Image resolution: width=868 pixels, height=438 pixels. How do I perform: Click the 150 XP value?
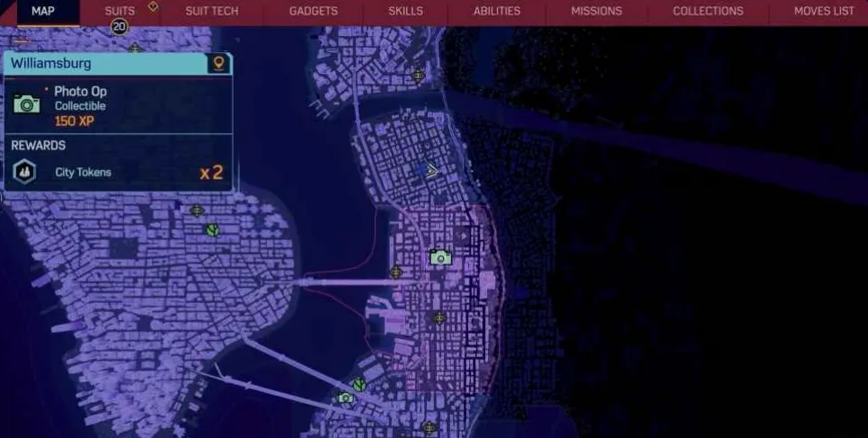pos(75,121)
